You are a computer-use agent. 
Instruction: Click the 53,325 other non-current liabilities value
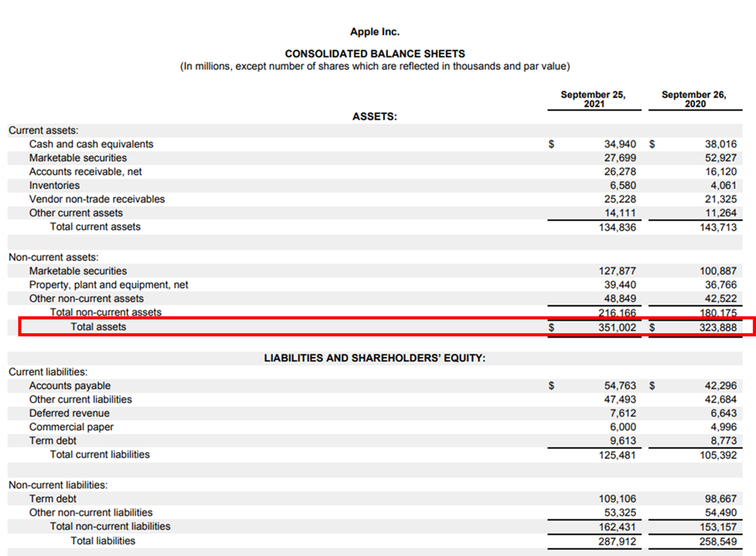(x=620, y=513)
